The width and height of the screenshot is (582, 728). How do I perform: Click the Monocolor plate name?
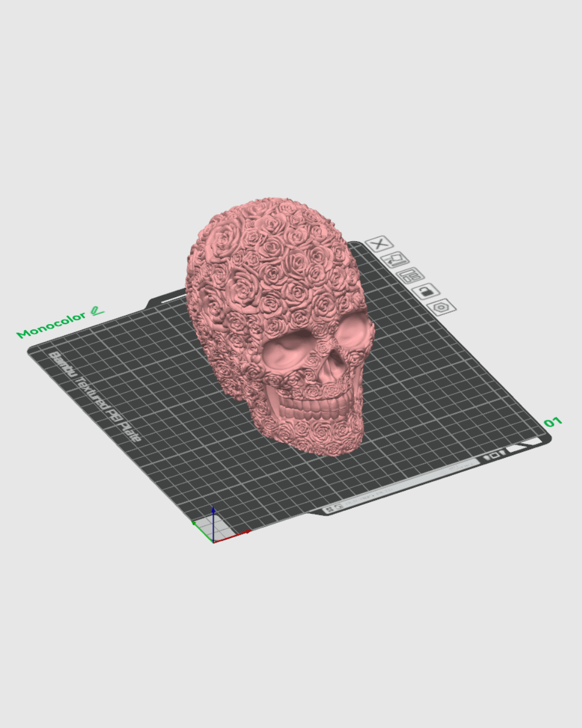tap(51, 325)
